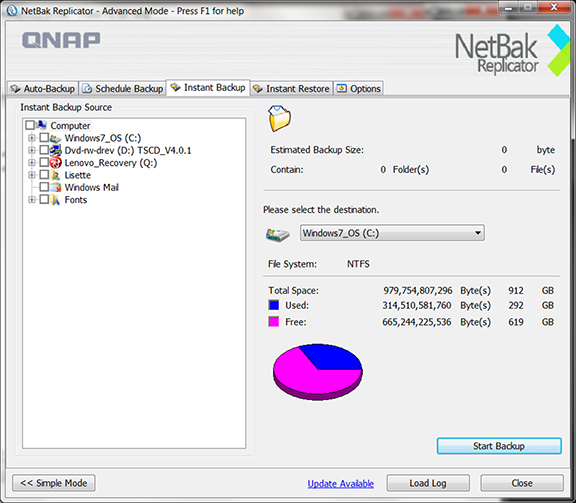This screenshot has height=503, width=576.
Task: Open the Update Available link
Action: click(341, 484)
